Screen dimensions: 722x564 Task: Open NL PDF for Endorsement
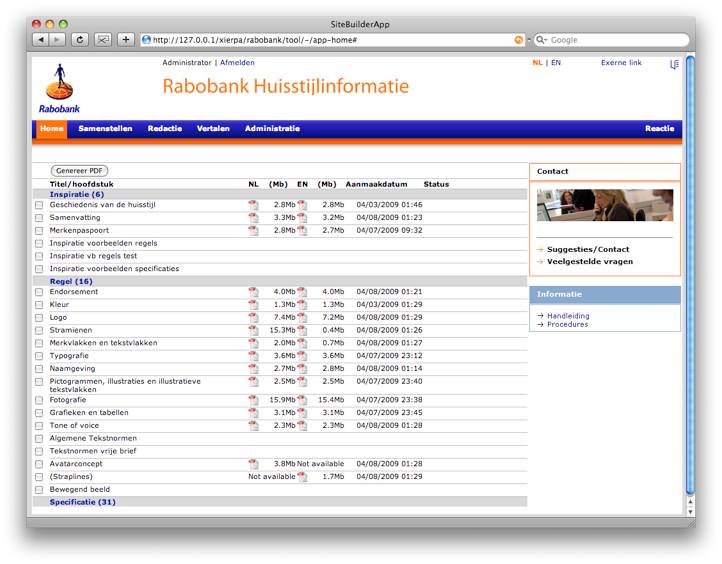(253, 292)
